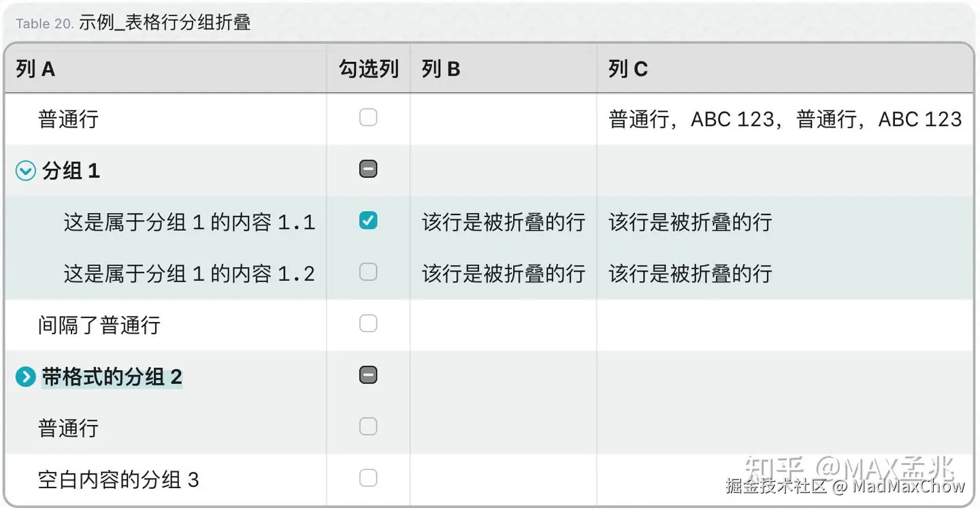Toggle the indeterminate checkbox for 分组 1

tap(368, 169)
